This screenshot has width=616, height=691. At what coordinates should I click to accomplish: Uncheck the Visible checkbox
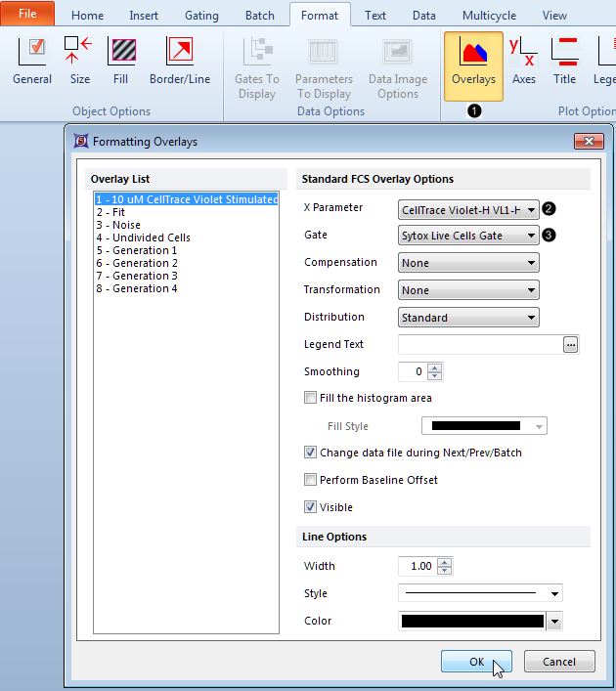[x=311, y=507]
